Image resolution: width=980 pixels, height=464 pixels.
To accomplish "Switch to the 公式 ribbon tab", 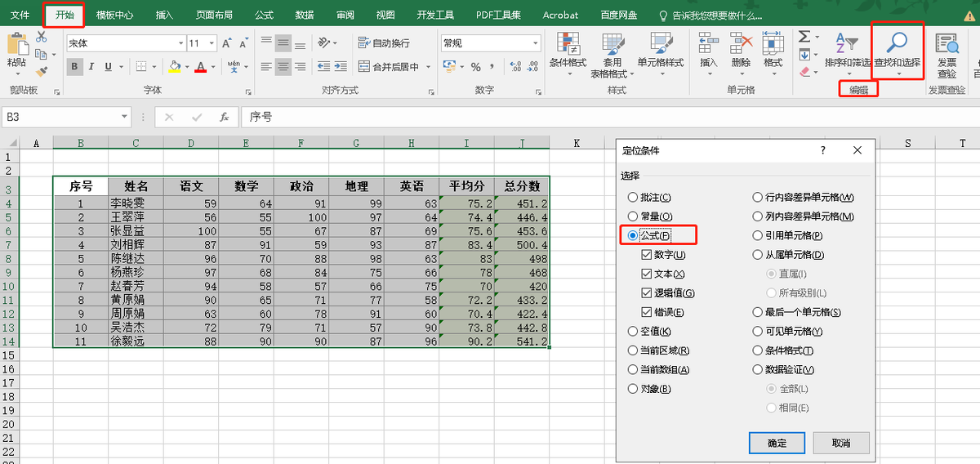I will click(264, 15).
